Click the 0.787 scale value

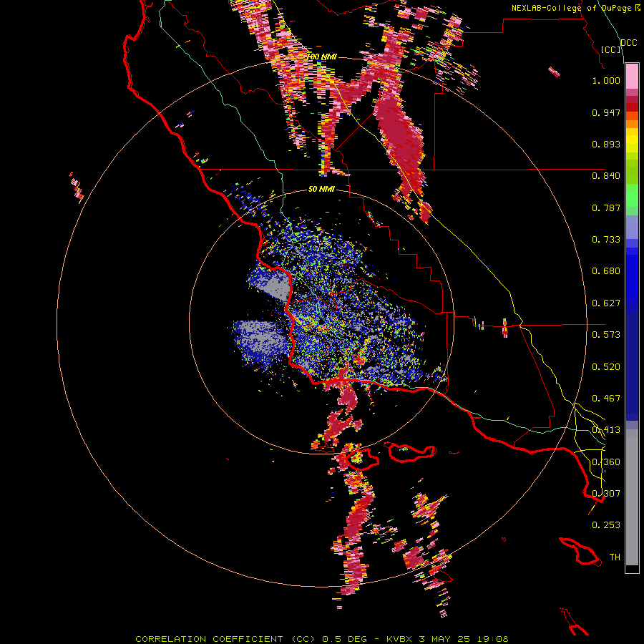pos(606,208)
